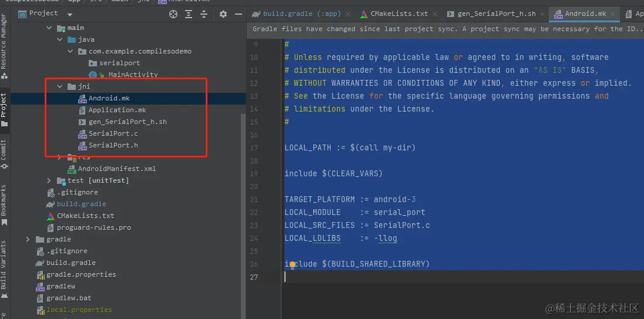Collapse com.example.compilesodemo package

click(71, 51)
